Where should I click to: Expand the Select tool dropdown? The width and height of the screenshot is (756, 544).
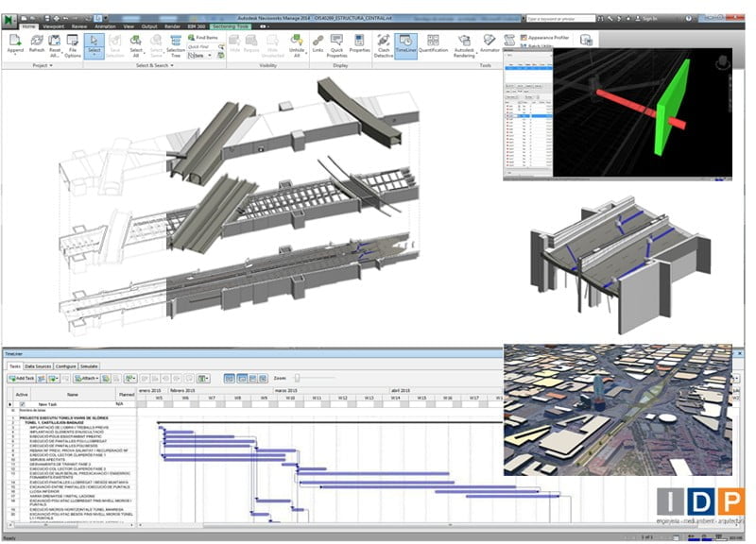click(x=95, y=56)
